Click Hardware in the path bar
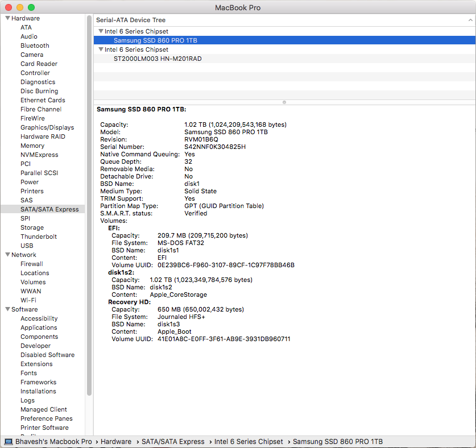Screen dimensions: 476x448 click(116, 442)
